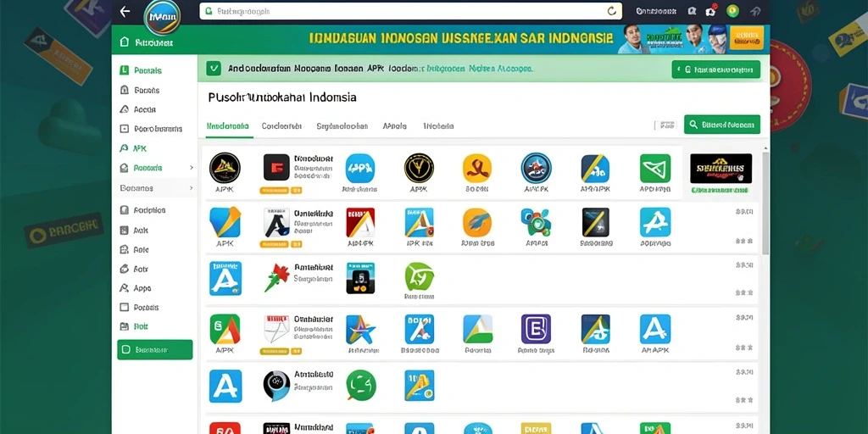Screen dimensions: 868x434
Task: Click the home icon in green header
Action: (x=125, y=42)
